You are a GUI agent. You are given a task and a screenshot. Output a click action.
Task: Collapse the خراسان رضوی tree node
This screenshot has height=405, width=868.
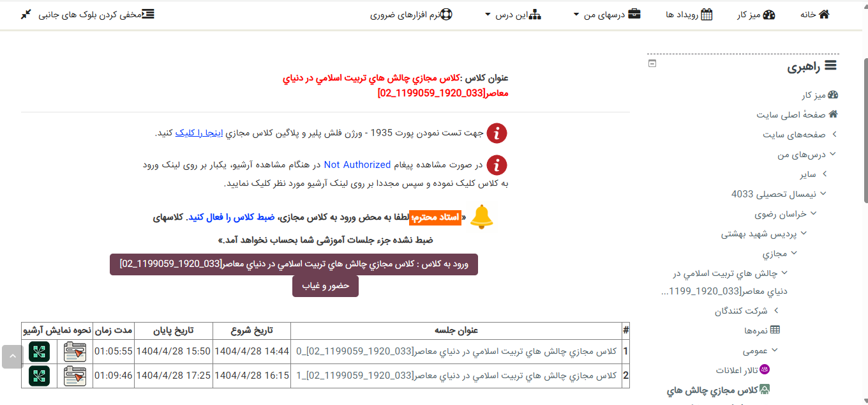[814, 213]
